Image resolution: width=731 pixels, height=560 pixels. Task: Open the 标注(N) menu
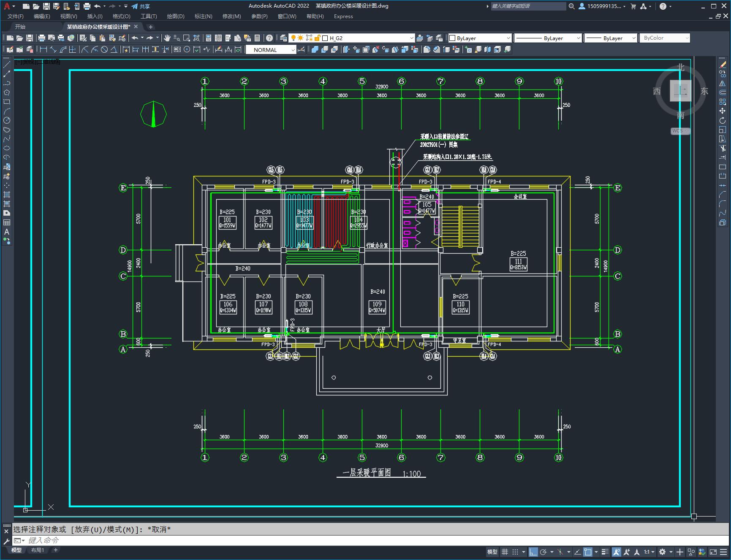point(203,16)
